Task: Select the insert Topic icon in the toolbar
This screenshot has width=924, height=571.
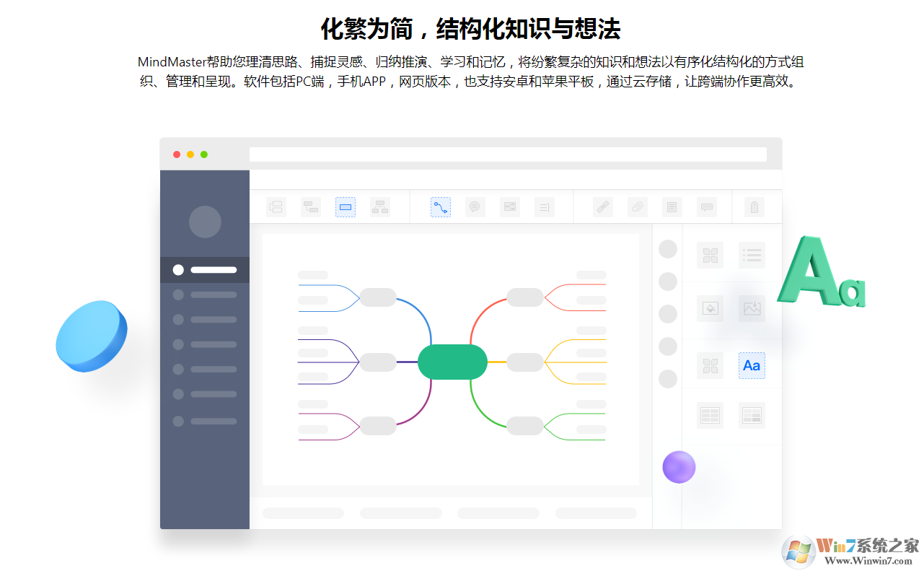Action: (276, 207)
